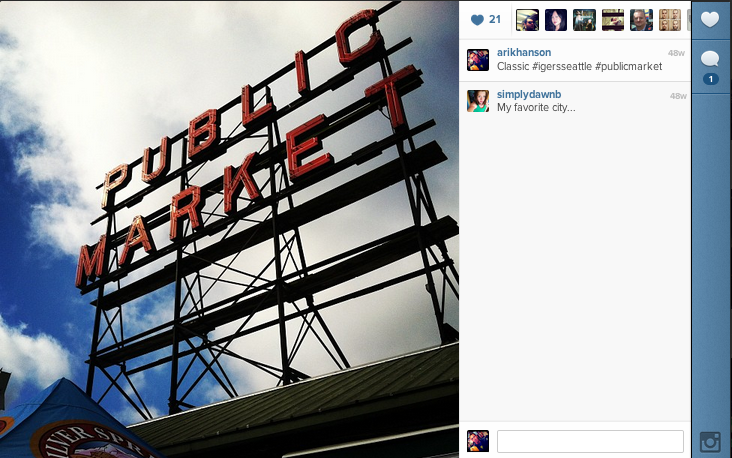732x458 pixels.
Task: Like the photo using the sidebar heart
Action: [x=710, y=20]
